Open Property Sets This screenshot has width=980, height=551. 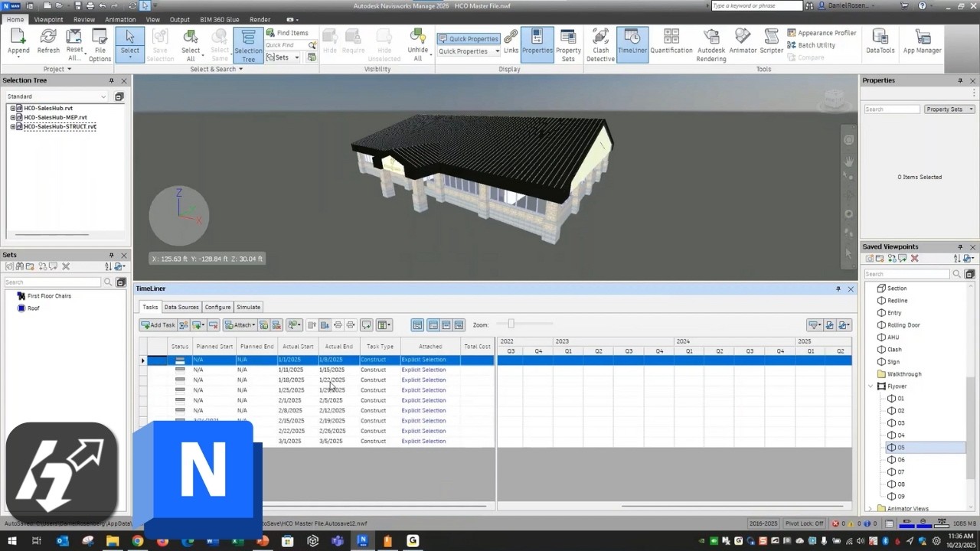tap(568, 45)
